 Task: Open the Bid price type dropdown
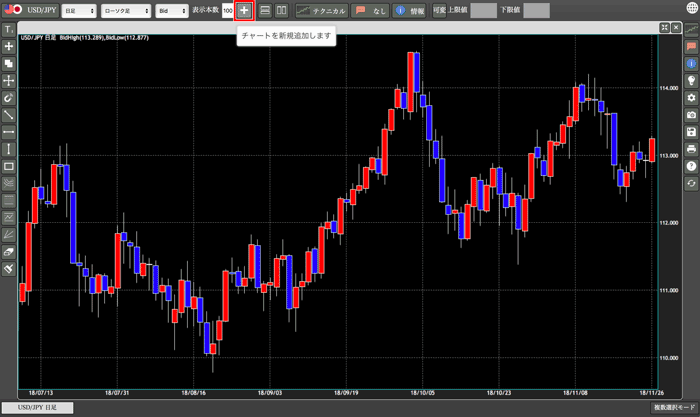tap(173, 10)
